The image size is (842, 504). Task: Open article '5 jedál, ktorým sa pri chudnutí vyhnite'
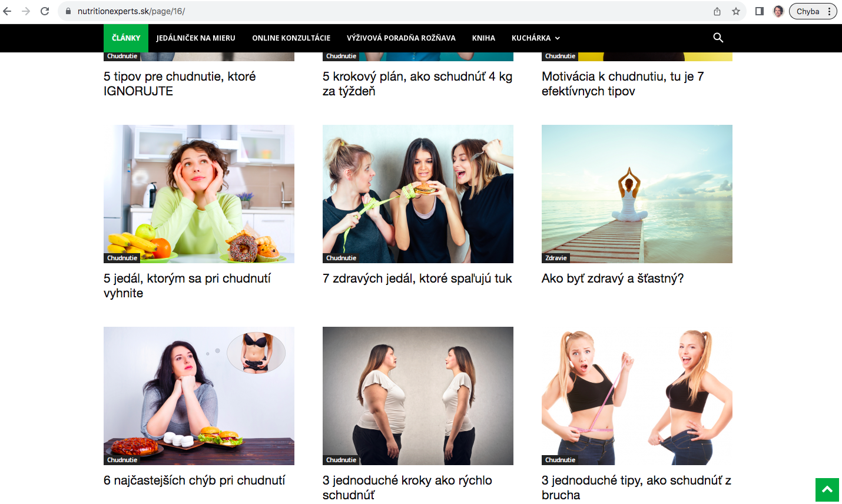coord(187,286)
